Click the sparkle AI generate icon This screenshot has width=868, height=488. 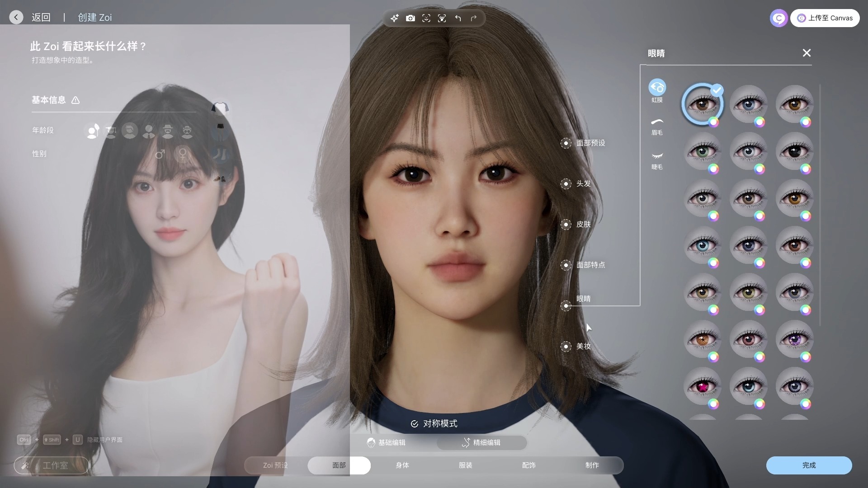coord(395,18)
